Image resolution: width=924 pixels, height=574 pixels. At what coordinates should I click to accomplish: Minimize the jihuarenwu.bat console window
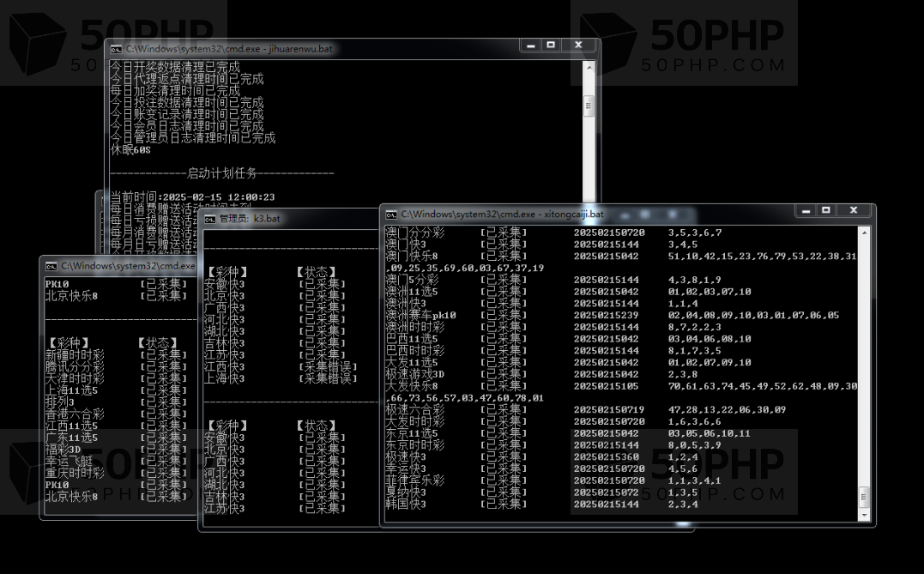531,45
